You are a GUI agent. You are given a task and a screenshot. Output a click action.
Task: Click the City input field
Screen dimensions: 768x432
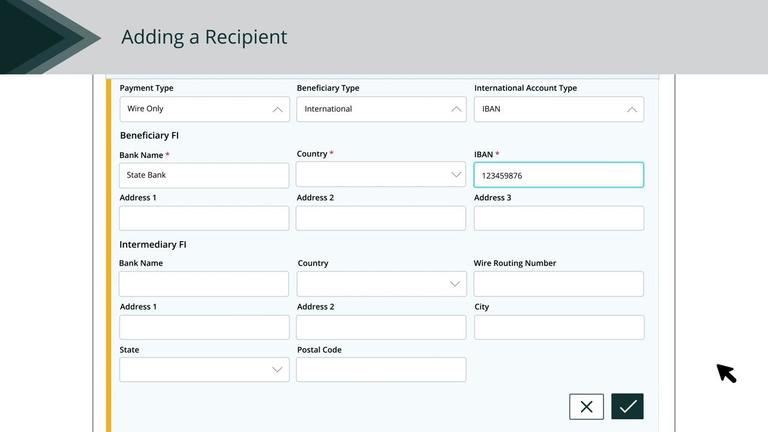pos(558,327)
